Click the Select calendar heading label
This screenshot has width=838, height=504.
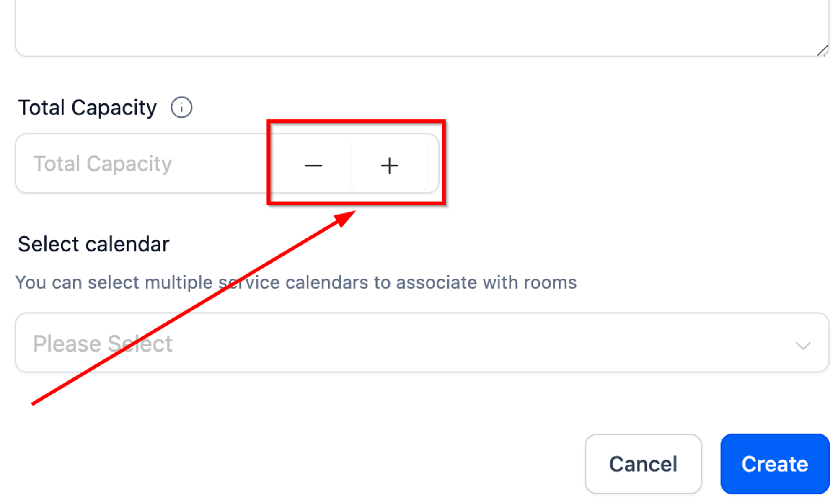tap(93, 244)
